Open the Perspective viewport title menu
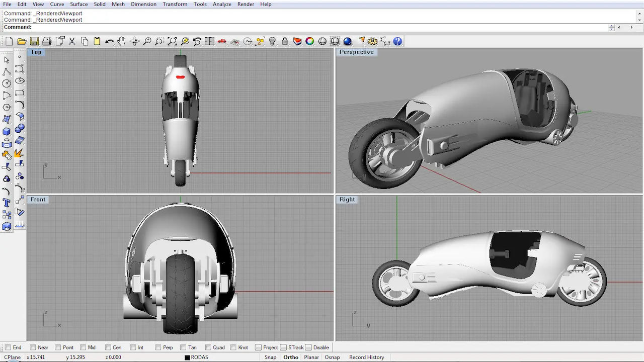The height and width of the screenshot is (362, 644). [356, 52]
